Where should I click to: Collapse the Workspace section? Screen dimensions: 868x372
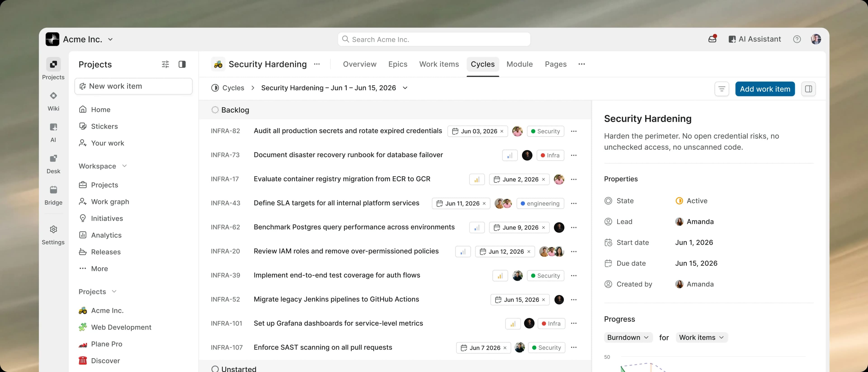(x=124, y=166)
